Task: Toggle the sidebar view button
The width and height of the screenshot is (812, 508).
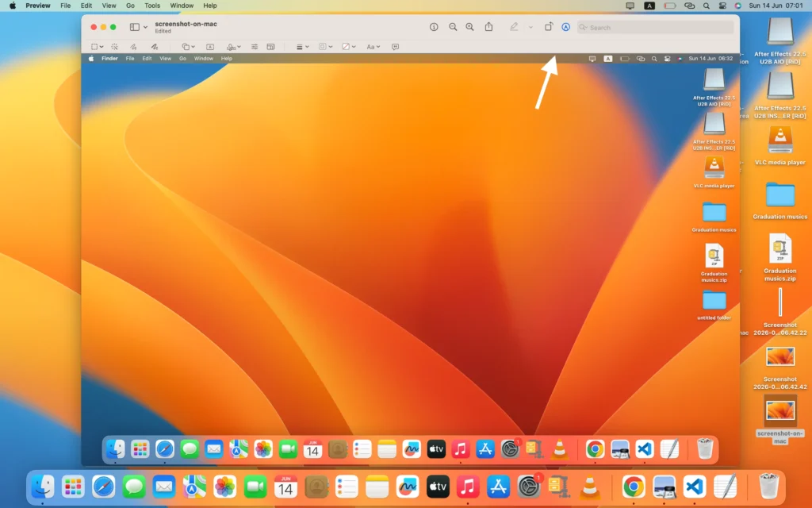Action: click(134, 27)
